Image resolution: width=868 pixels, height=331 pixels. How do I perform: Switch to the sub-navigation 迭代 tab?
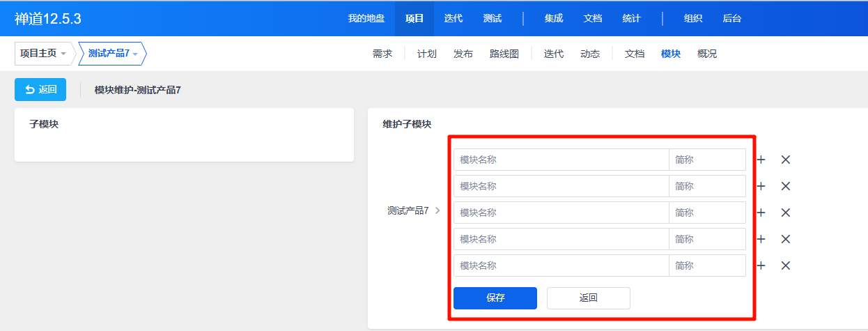(554, 54)
